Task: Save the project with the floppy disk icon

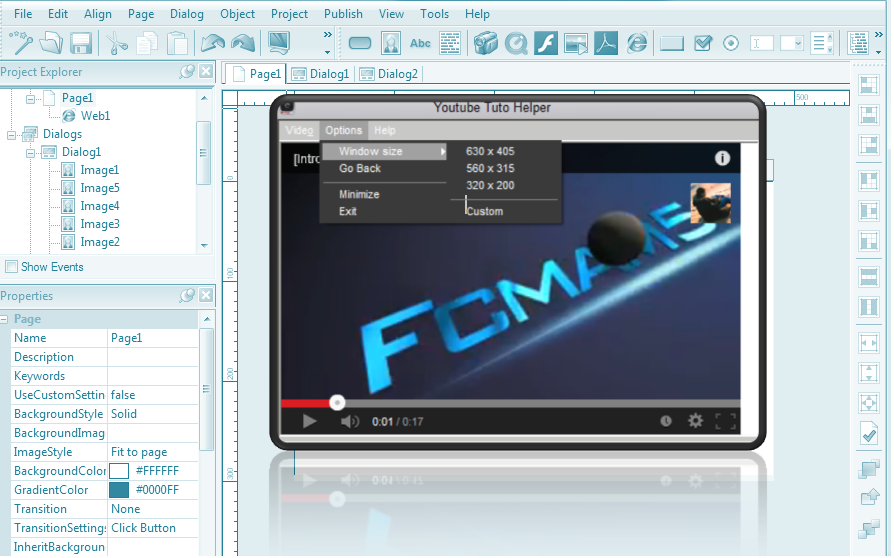Action: (81, 43)
